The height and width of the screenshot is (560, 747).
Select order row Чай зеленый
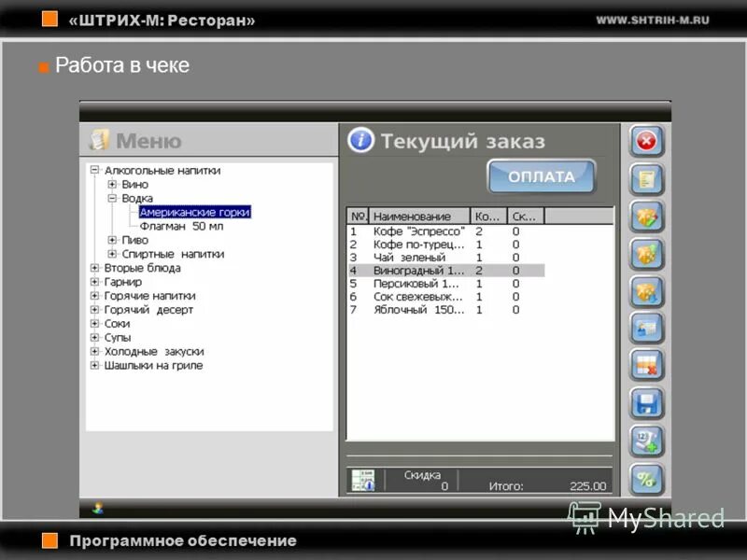(x=446, y=258)
